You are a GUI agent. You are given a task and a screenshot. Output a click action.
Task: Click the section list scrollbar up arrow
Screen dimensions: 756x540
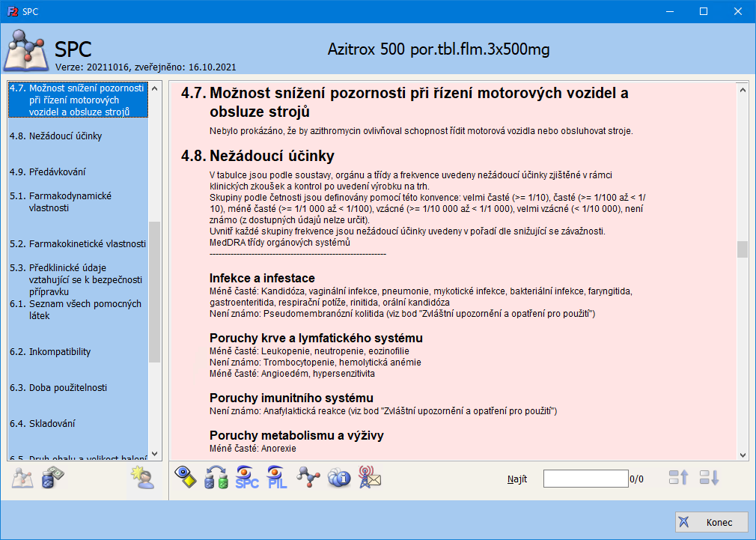tap(154, 89)
